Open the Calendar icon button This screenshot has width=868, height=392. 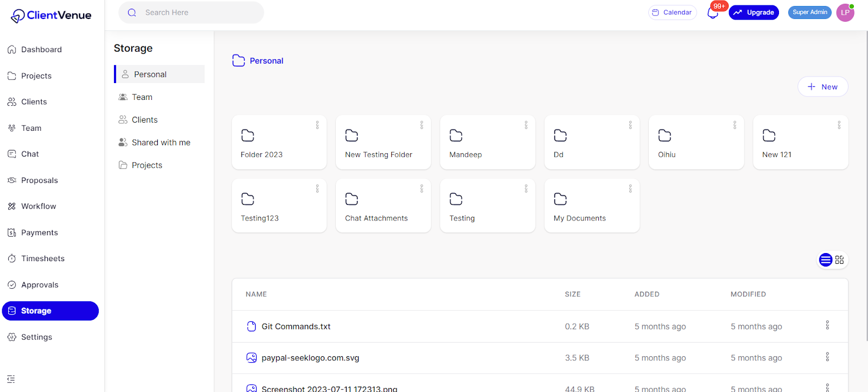tap(672, 12)
